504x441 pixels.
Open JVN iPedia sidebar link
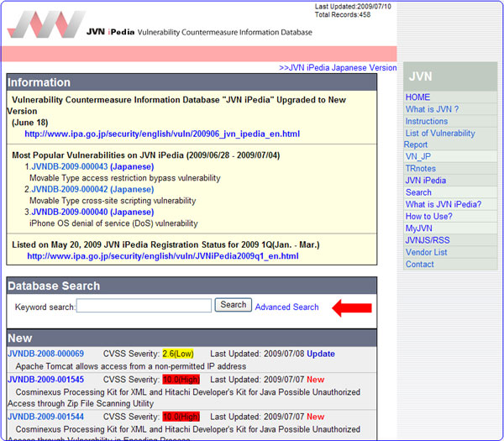pyautogui.click(x=426, y=181)
